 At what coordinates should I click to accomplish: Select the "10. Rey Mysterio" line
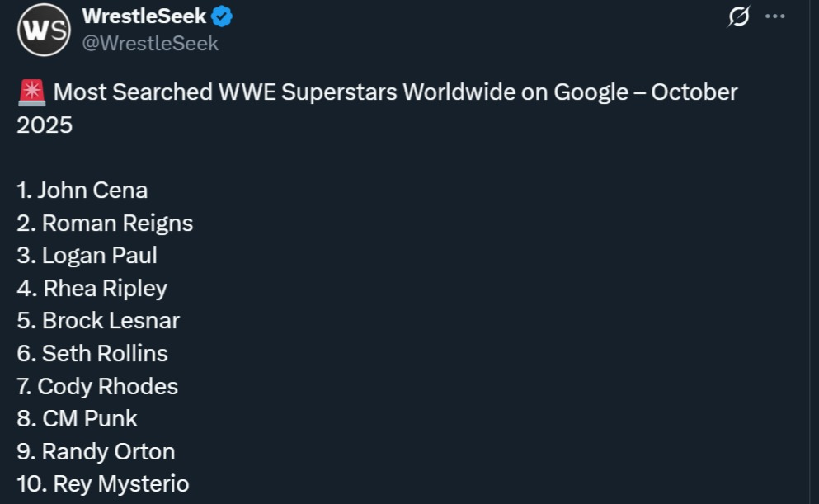[103, 483]
